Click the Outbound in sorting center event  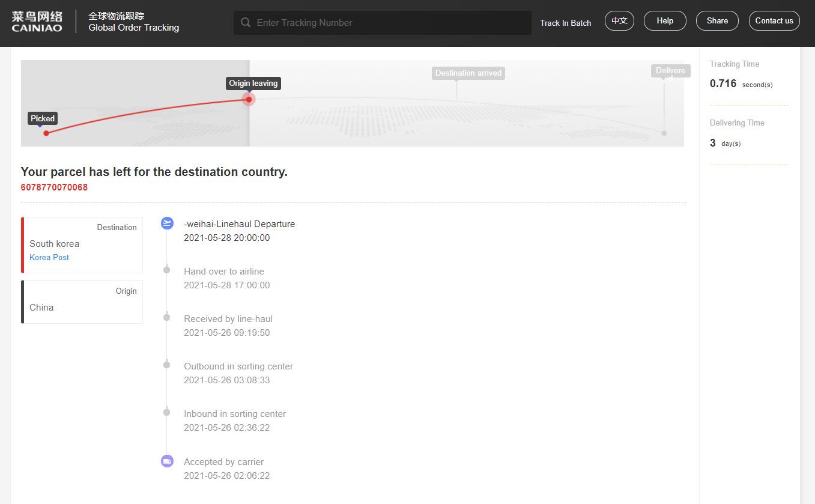point(238,366)
